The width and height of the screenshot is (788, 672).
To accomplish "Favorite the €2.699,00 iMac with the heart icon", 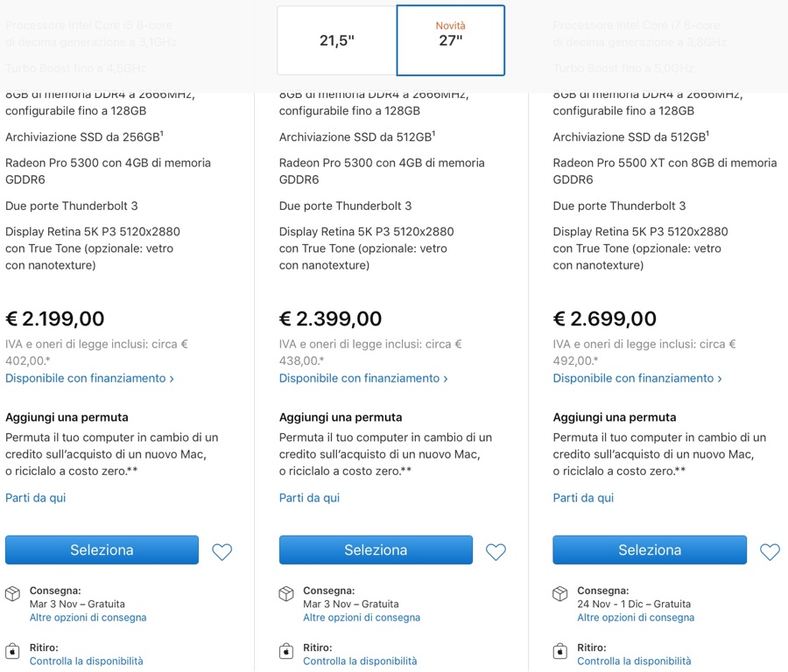I will pos(770,552).
